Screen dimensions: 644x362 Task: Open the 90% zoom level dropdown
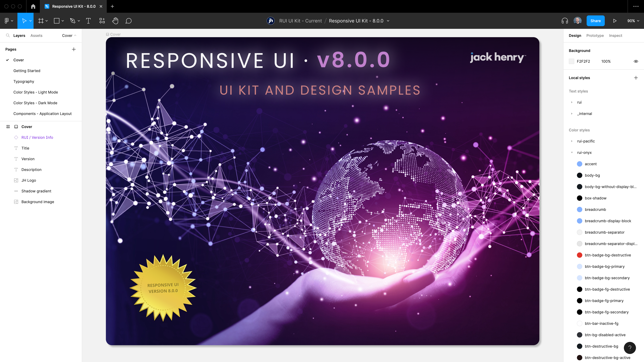click(633, 21)
